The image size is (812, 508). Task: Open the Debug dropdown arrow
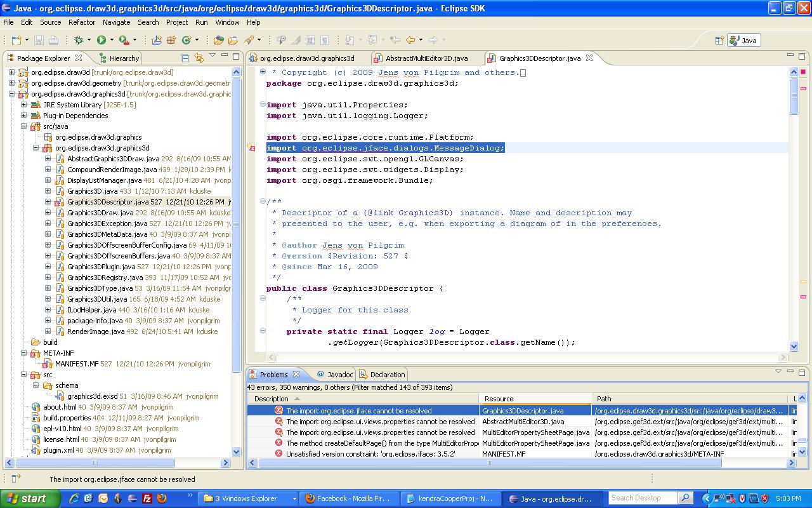tap(89, 40)
